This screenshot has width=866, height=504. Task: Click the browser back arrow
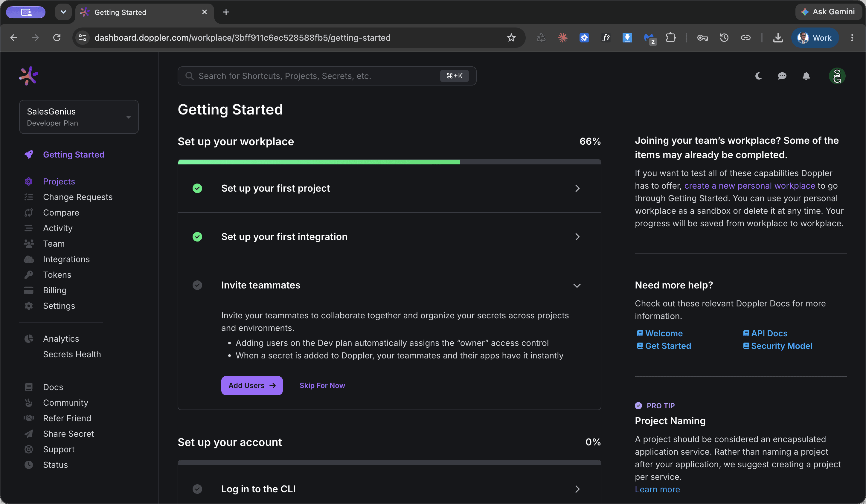coord(14,37)
